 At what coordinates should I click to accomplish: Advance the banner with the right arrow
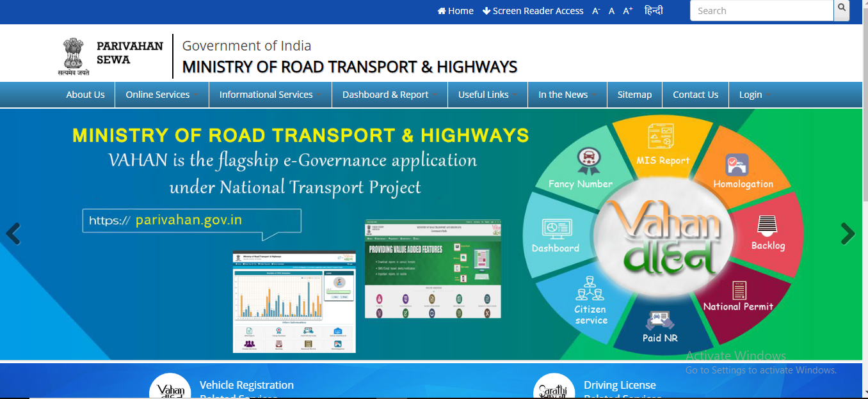tap(848, 234)
